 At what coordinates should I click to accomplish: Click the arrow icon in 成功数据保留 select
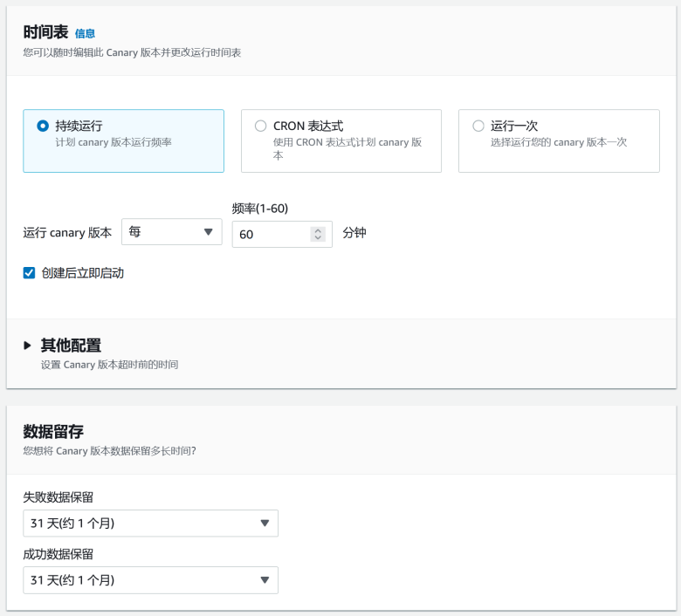[x=265, y=580]
